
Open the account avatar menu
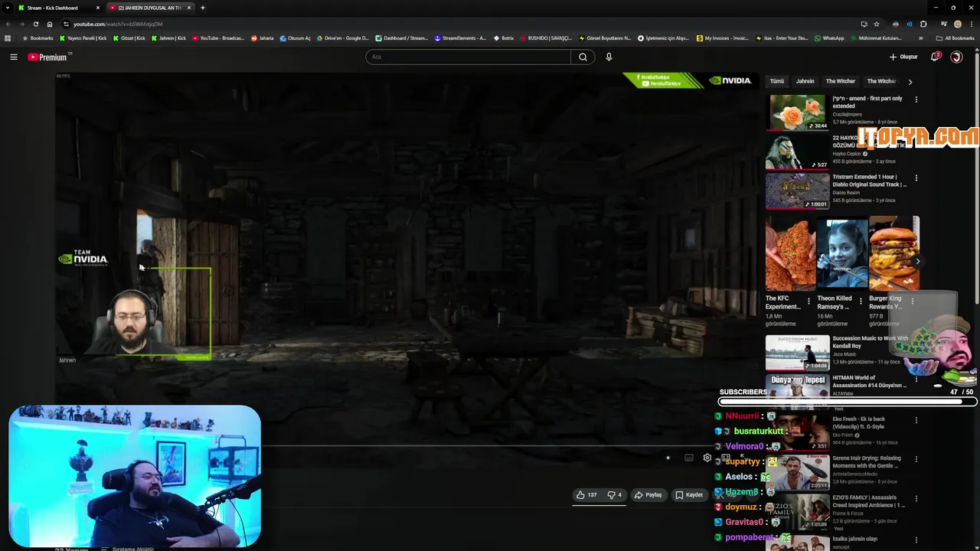[x=956, y=57]
